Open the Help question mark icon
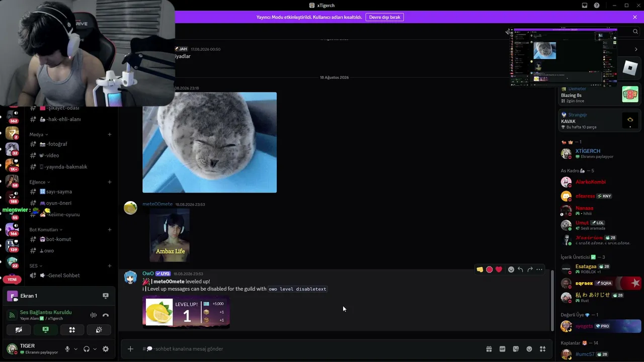Viewport: 644px width, 362px height. click(597, 6)
